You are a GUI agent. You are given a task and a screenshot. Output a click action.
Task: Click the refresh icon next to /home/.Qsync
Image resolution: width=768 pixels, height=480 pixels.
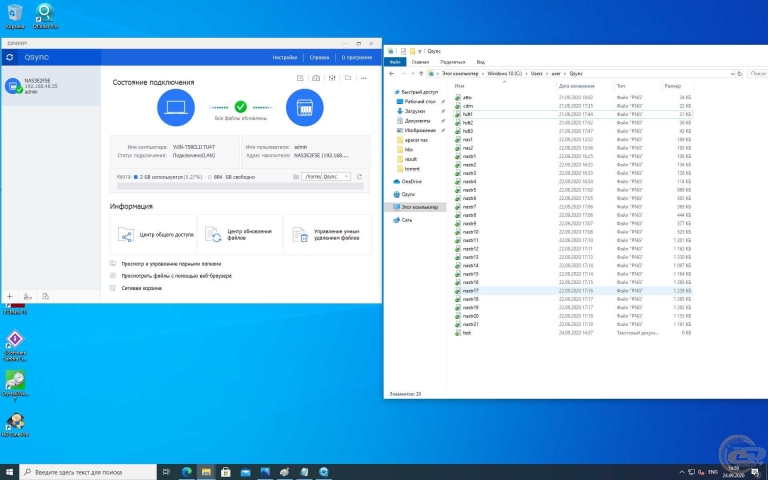pyautogui.click(x=359, y=177)
